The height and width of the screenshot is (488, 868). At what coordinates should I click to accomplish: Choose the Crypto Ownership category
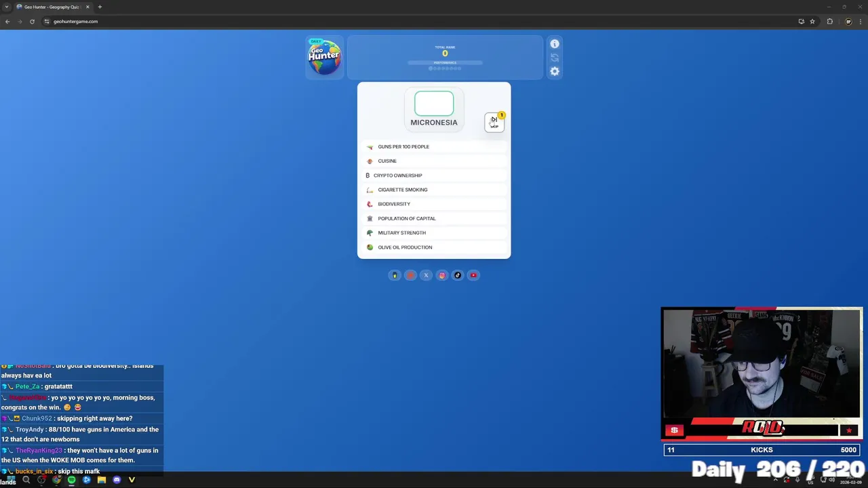coord(434,175)
